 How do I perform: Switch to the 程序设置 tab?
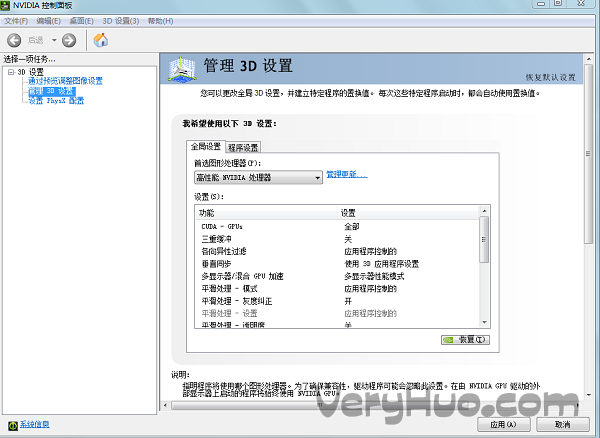pos(243,147)
